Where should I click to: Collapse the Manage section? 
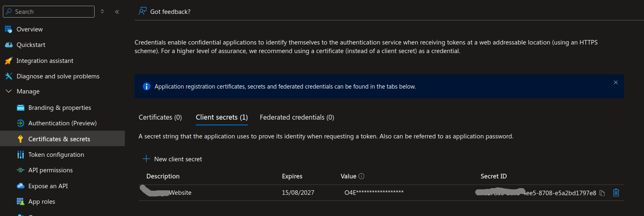coord(9,91)
